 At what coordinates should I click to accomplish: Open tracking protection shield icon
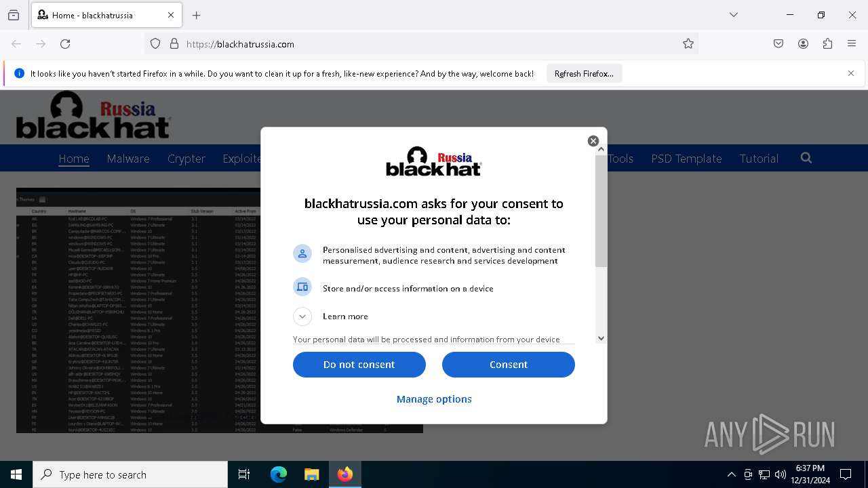[155, 44]
